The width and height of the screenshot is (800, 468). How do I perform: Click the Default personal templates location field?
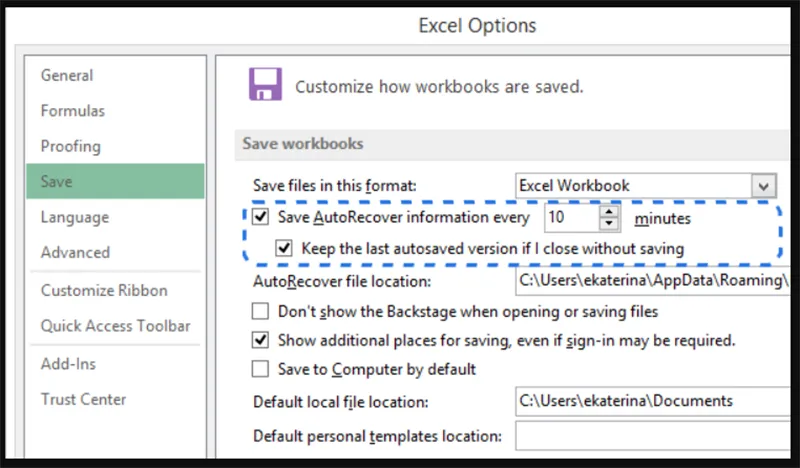pos(653,436)
